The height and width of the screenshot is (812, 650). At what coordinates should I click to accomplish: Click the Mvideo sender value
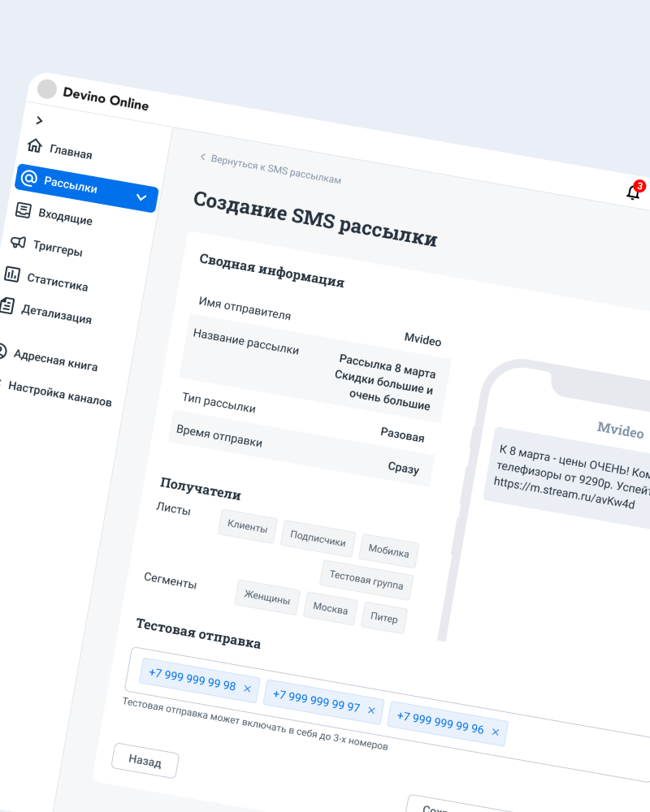click(423, 339)
